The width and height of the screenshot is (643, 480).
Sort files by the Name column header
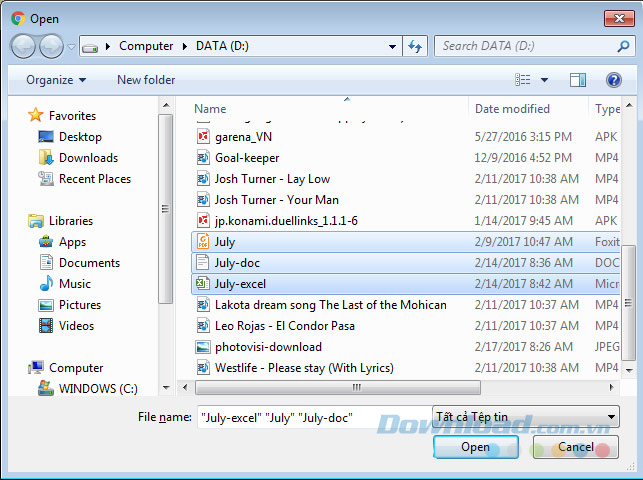pos(210,109)
